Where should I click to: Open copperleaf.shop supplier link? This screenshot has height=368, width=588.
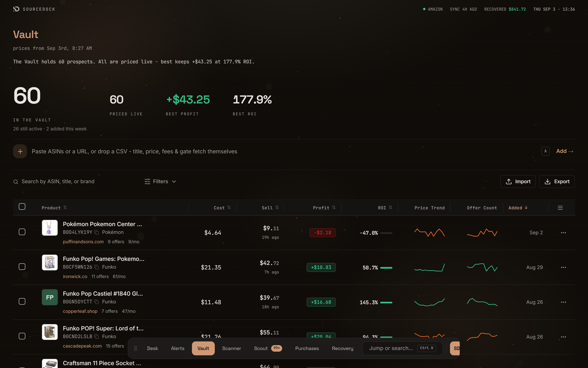[80, 311]
